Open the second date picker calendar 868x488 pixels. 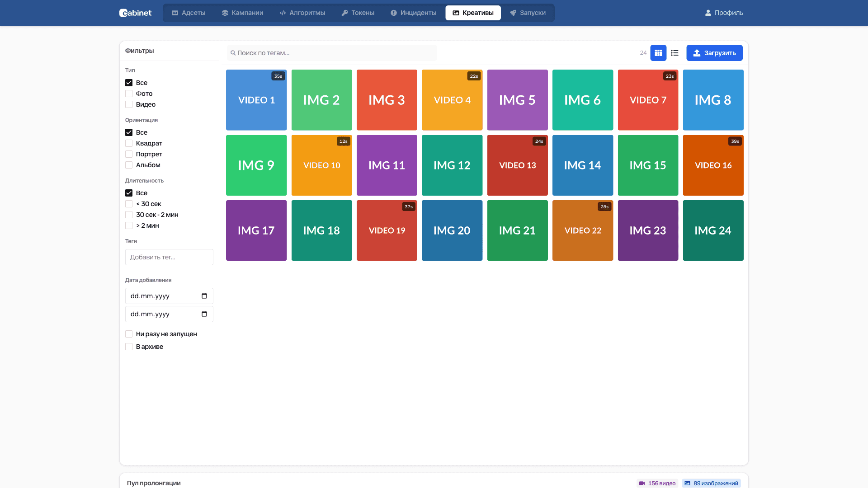[x=204, y=314]
